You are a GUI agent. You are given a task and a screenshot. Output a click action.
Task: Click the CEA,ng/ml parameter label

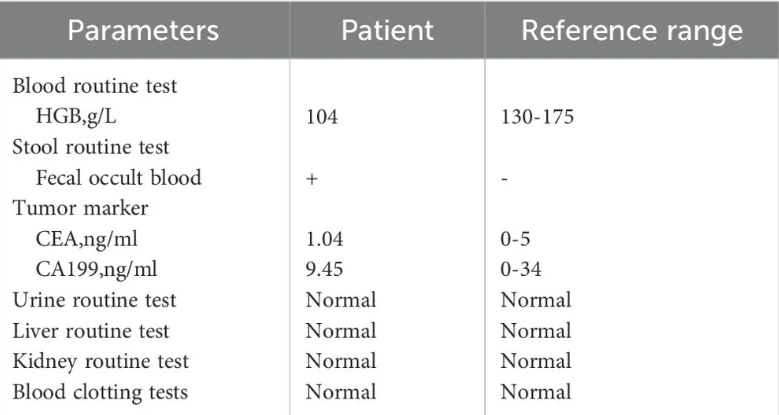(86, 239)
